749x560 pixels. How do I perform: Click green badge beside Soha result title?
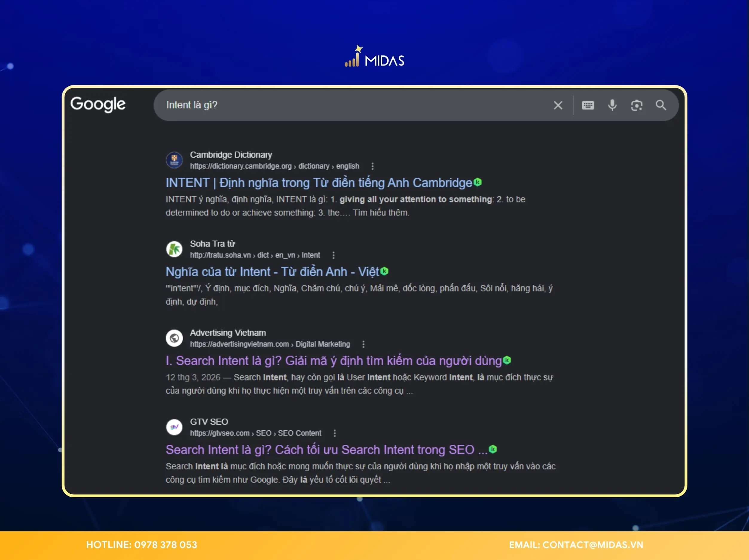384,271
